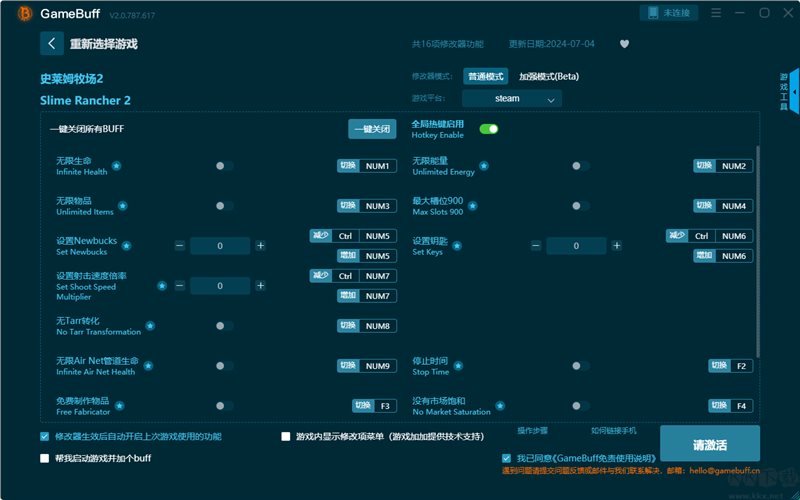The width and height of the screenshot is (800, 500).
Task: Click star icon next to Infinite Health
Action: [116, 166]
